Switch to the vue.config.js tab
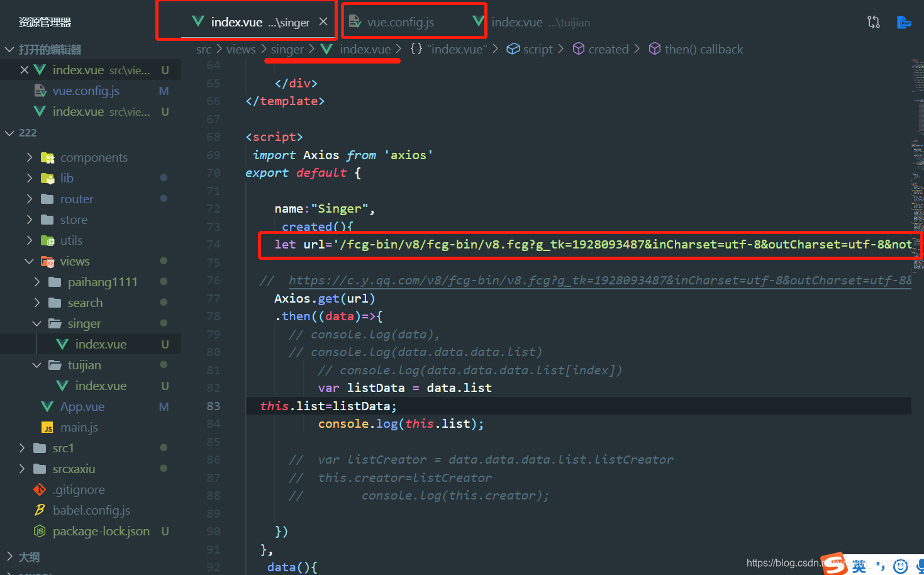The height and width of the screenshot is (575, 924). 400,22
